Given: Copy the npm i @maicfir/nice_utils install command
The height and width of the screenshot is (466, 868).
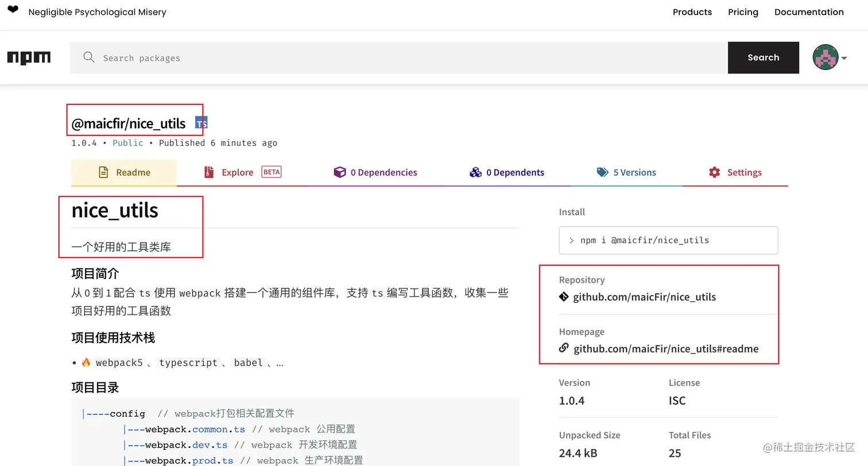Looking at the screenshot, I should point(668,240).
